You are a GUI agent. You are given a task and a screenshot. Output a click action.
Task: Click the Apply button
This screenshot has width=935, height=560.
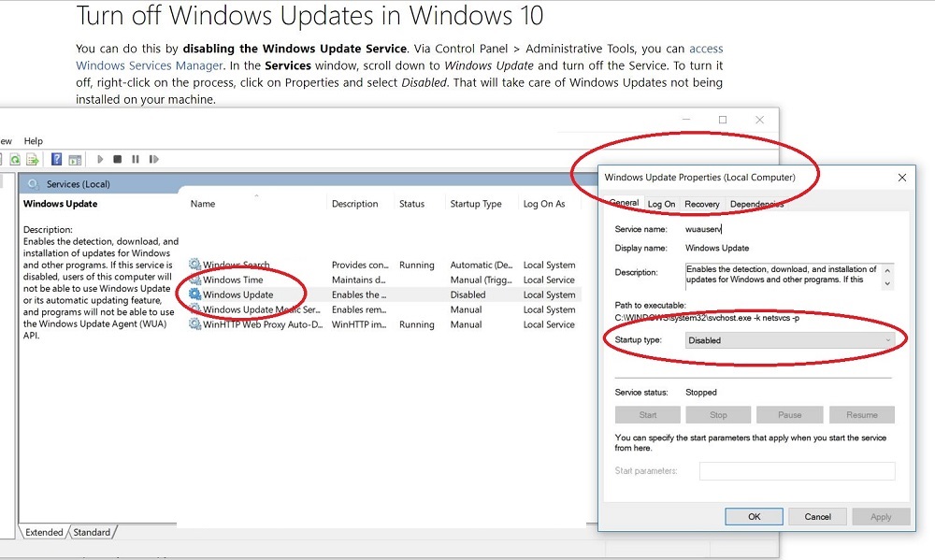pos(881,516)
